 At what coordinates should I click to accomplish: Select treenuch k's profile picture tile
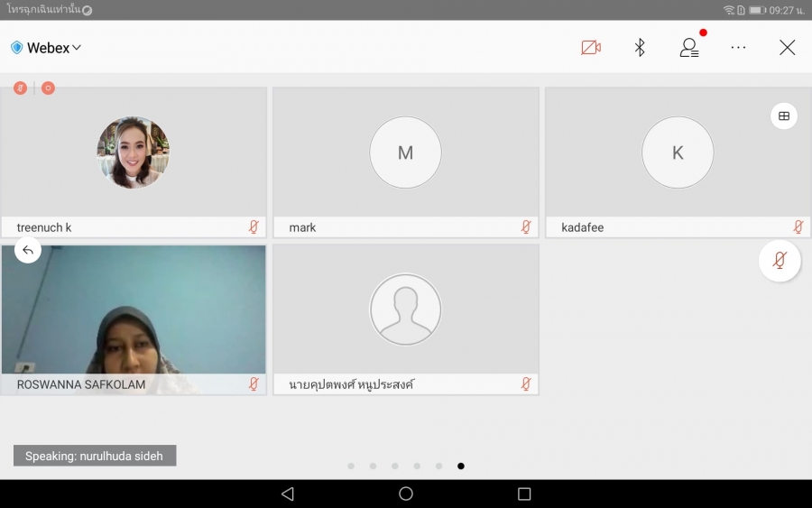pyautogui.click(x=134, y=152)
